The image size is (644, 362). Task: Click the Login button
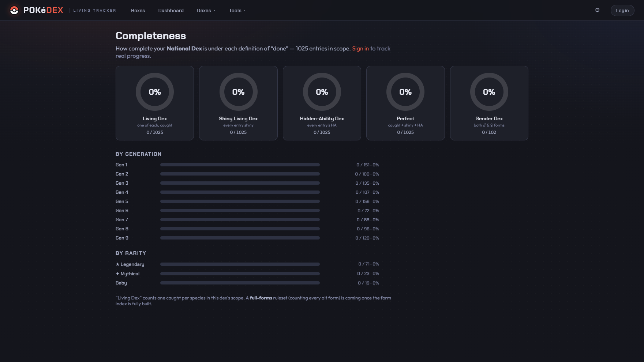[x=622, y=11]
